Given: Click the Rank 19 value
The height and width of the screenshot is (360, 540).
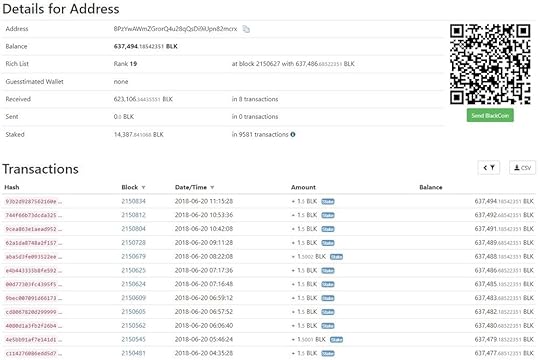Looking at the screenshot, I should [x=125, y=64].
